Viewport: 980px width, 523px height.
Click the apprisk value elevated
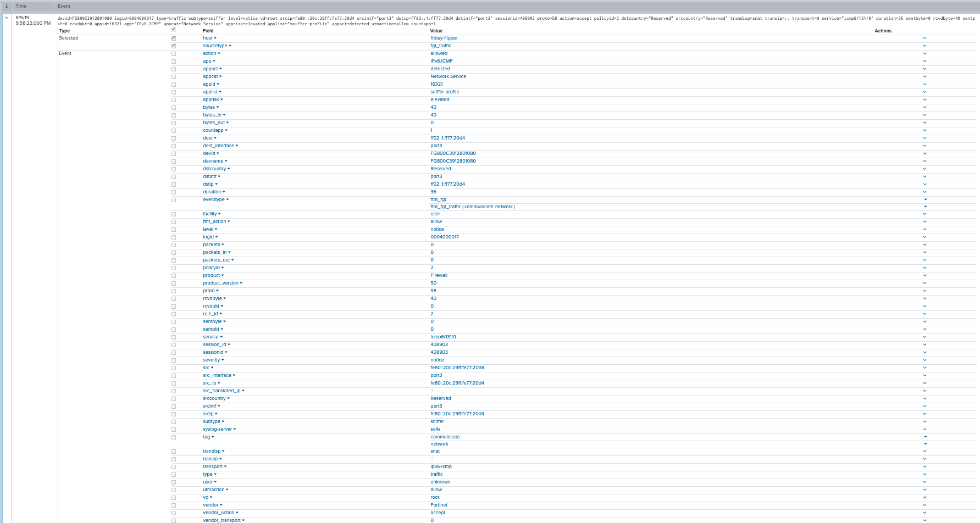tap(440, 99)
